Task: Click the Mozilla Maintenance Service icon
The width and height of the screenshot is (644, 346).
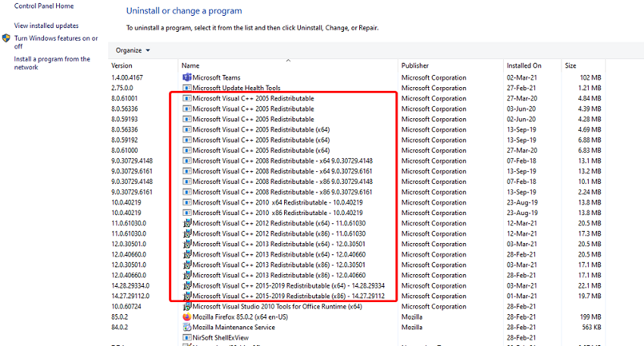Action: [x=187, y=327]
